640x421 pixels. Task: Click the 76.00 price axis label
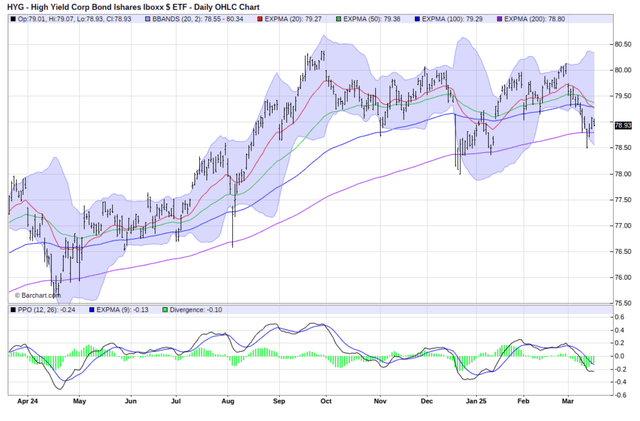click(623, 277)
